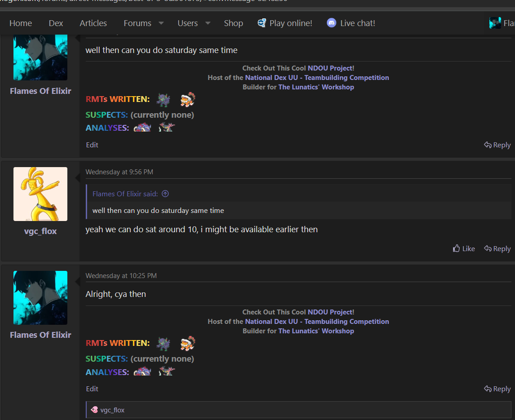
Task: Click the Discord Live chat icon
Action: pos(331,22)
